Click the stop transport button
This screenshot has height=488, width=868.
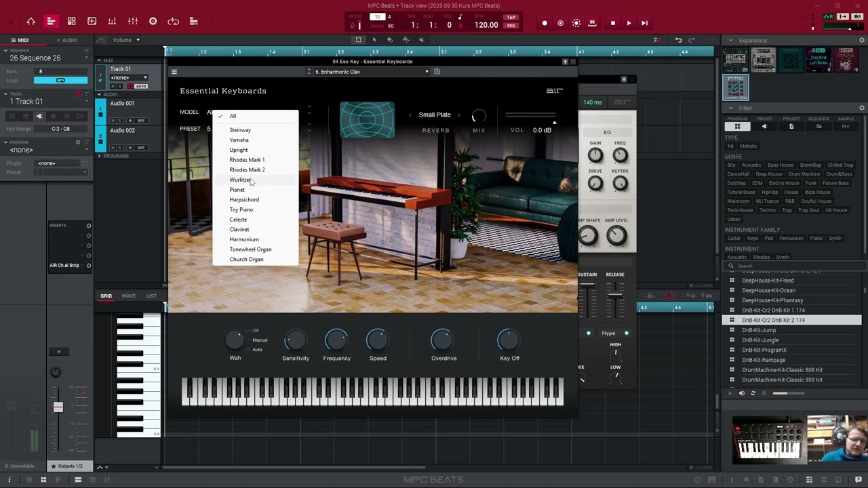tap(613, 23)
